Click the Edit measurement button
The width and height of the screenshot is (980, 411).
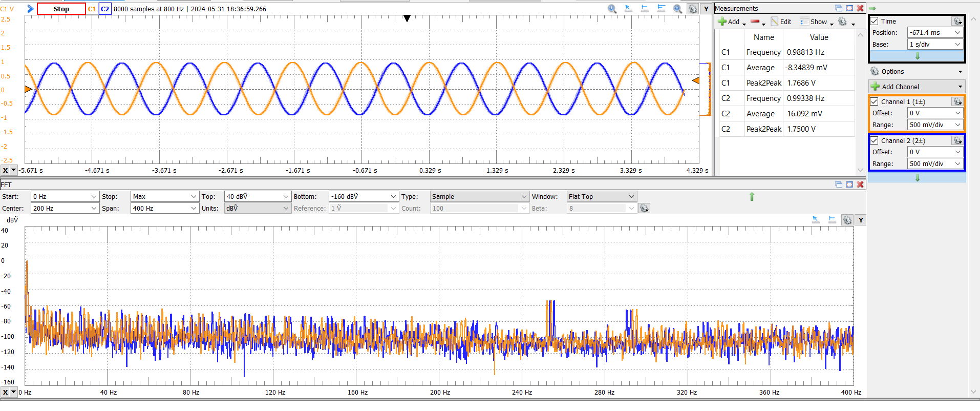pyautogui.click(x=781, y=22)
